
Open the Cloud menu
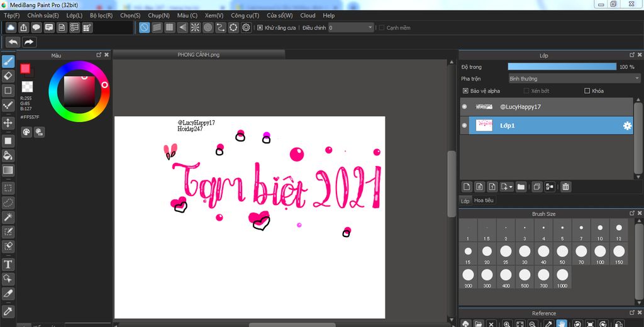[x=308, y=15]
